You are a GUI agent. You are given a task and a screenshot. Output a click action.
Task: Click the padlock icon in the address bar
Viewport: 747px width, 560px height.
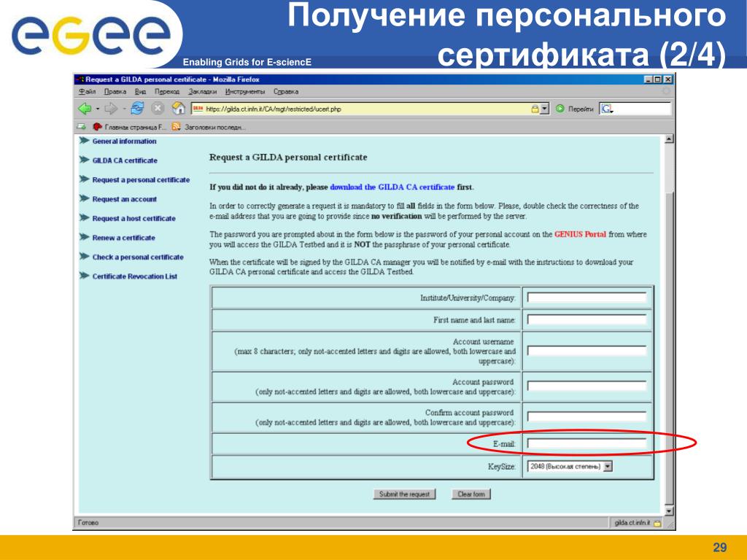coord(535,109)
